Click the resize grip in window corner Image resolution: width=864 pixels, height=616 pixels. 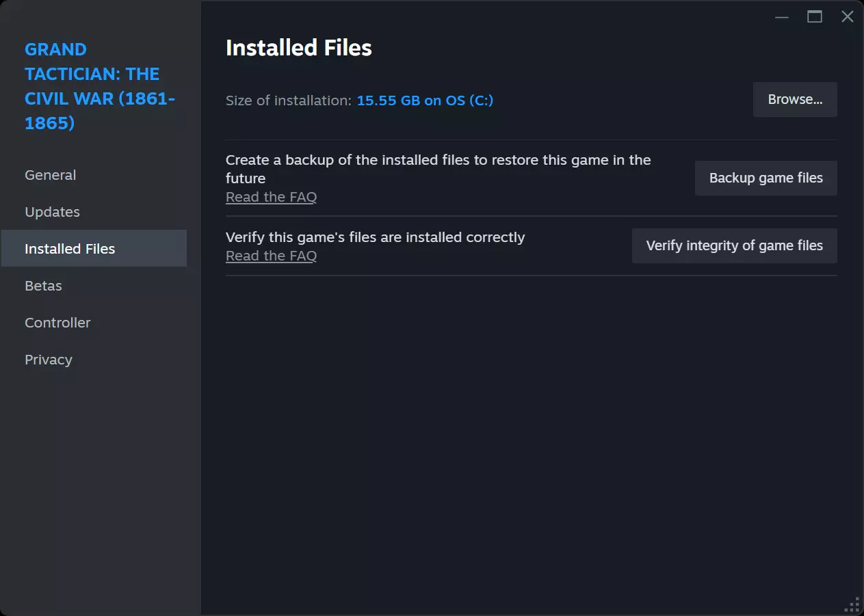854,606
